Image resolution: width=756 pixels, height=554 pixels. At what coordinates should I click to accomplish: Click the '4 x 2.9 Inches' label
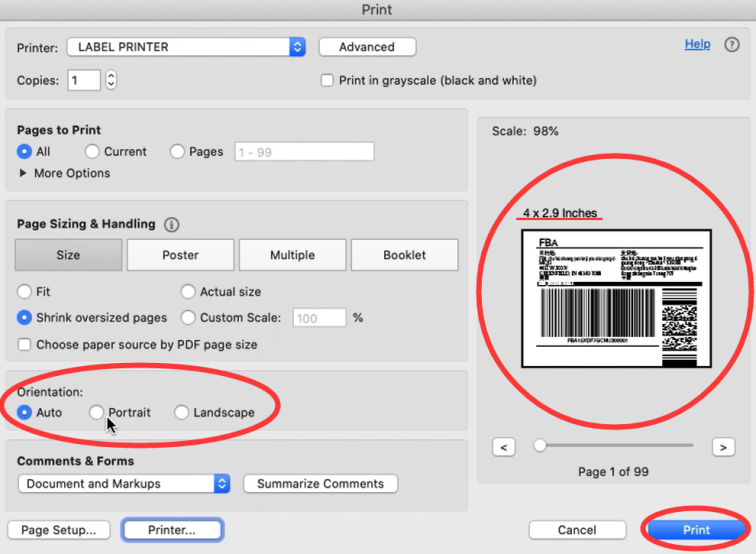560,213
